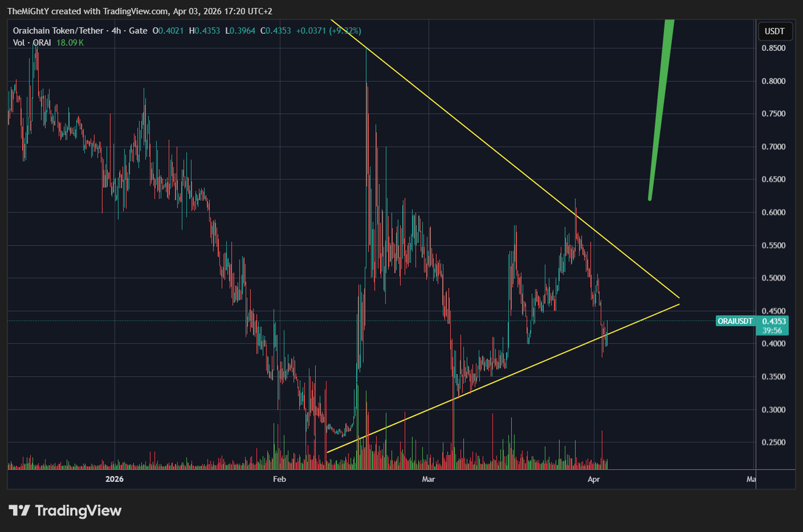Click the Feb label on time axis
Screen dimensions: 803x532
(279, 479)
